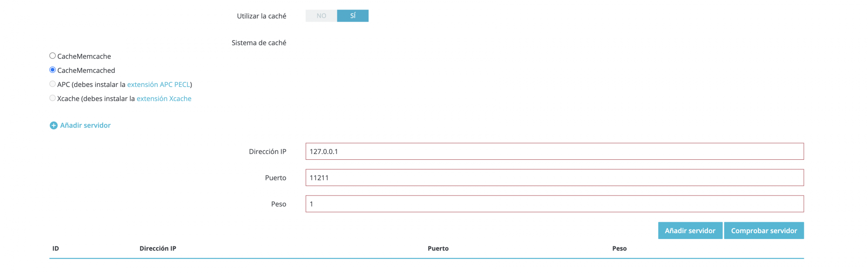Select the Peso input field
The height and width of the screenshot is (273, 868).
555,204
